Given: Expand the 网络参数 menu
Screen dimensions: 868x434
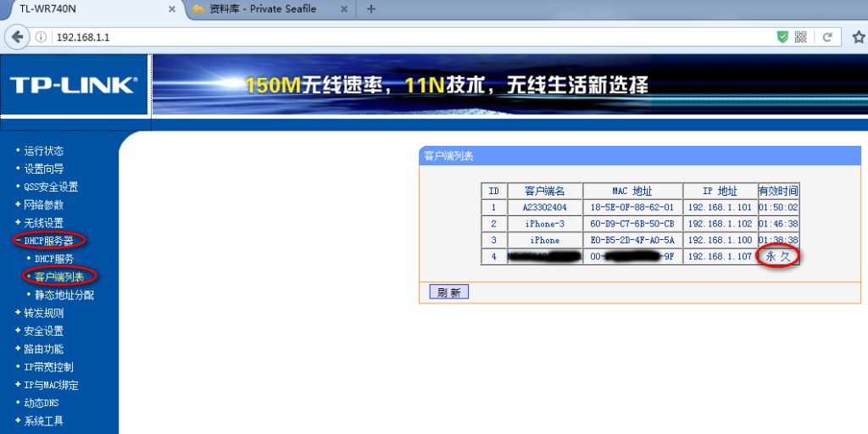Looking at the screenshot, I should (43, 204).
